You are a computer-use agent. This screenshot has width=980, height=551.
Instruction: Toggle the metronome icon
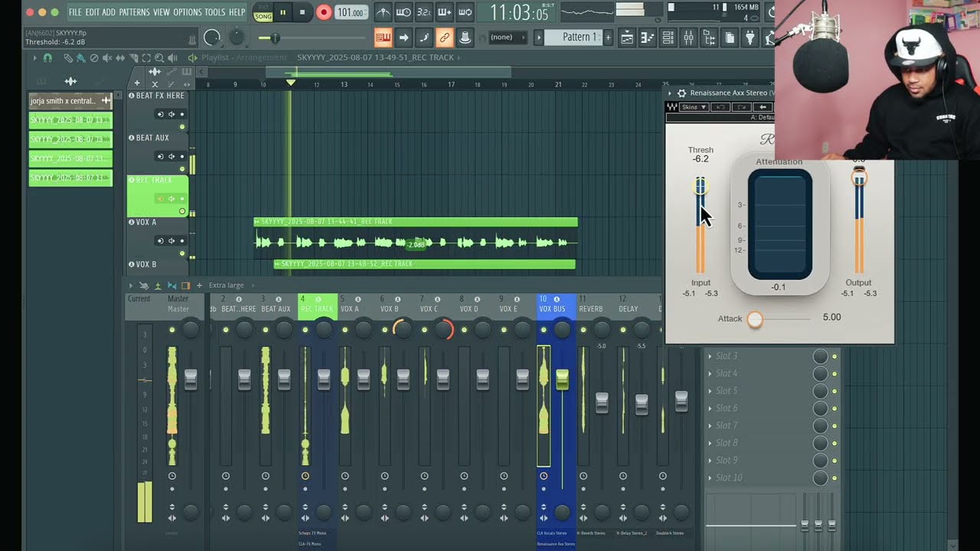pyautogui.click(x=383, y=12)
